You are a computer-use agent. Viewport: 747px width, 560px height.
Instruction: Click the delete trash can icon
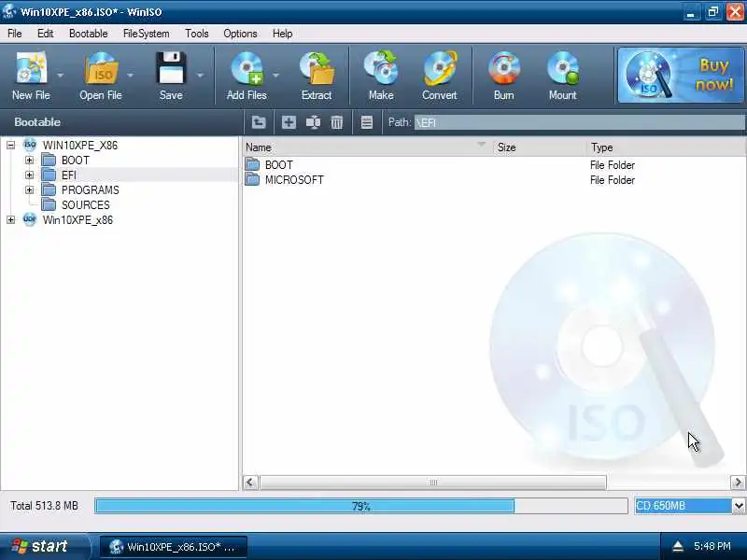click(337, 122)
